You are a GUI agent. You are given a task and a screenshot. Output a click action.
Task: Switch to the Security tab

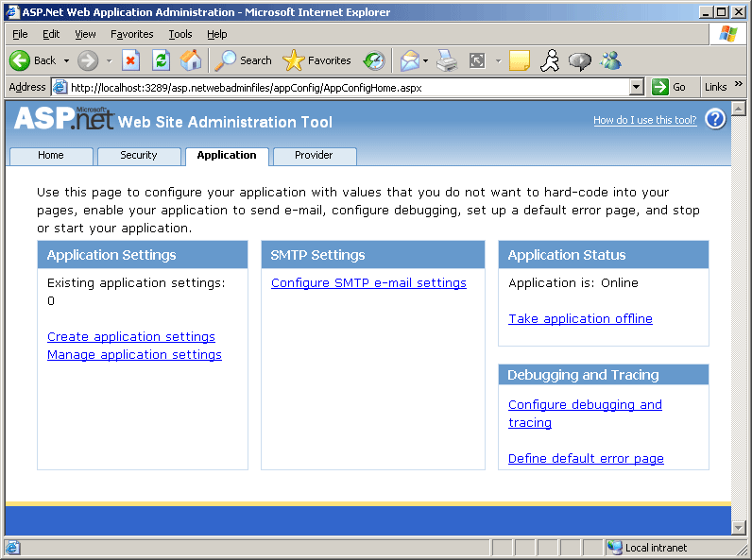139,156
